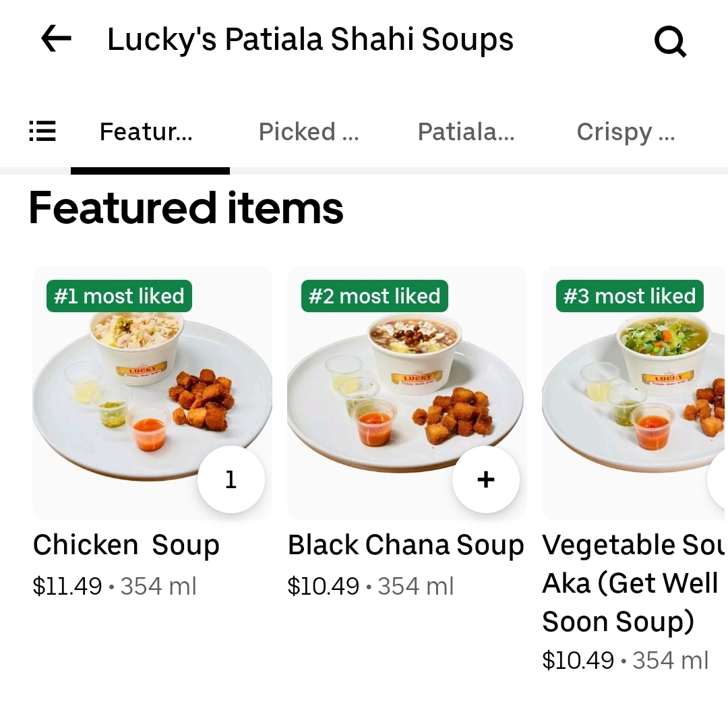
Task: Select the Patiala category tab
Action: (x=466, y=132)
